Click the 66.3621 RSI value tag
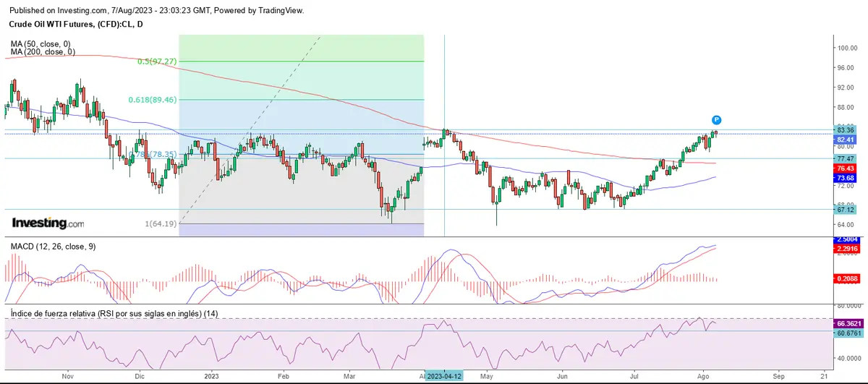Screen dimensions: 868x384 [848, 324]
